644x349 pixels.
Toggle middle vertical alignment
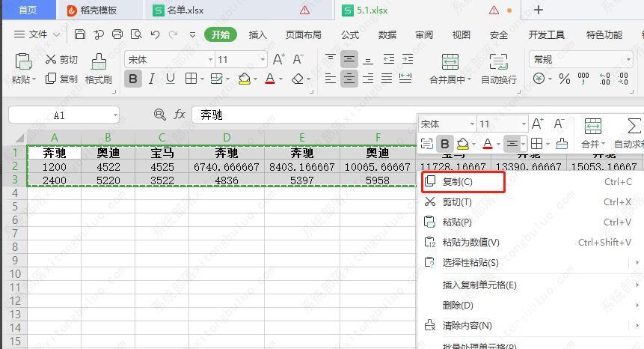click(x=349, y=59)
